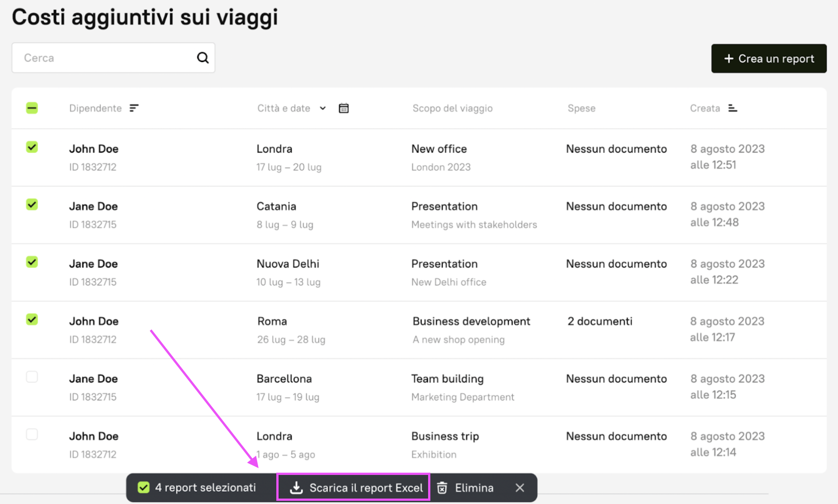Click the Scopo del viaggio column header

coord(452,108)
